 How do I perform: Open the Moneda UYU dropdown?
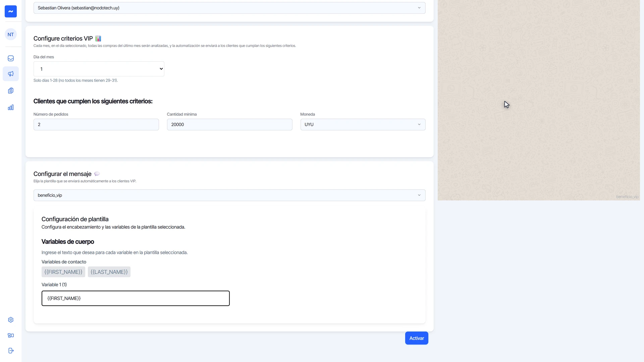pyautogui.click(x=363, y=125)
